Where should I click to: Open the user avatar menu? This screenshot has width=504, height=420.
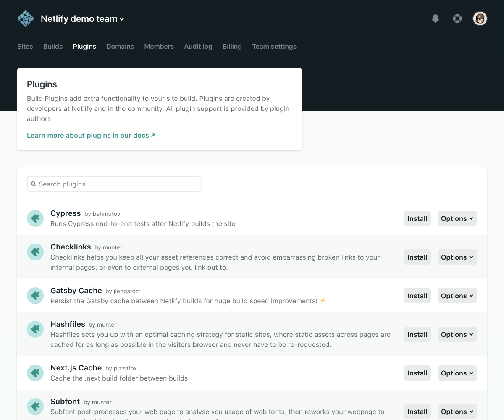click(480, 18)
